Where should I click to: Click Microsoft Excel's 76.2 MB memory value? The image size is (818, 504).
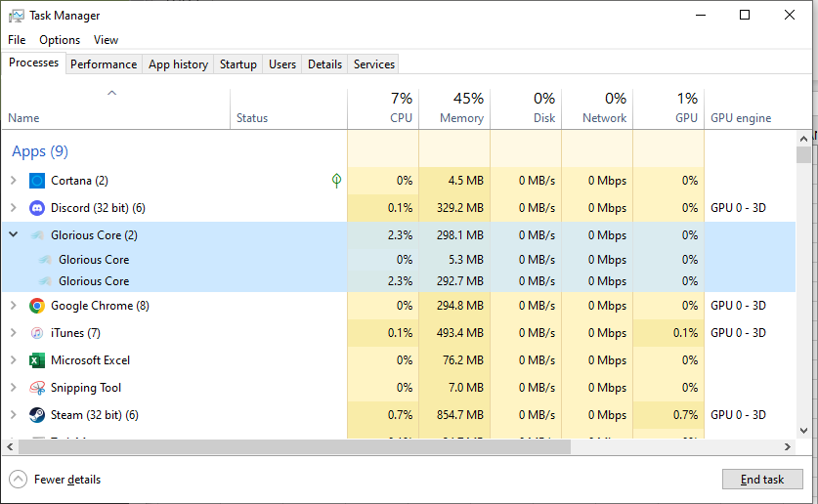point(463,360)
